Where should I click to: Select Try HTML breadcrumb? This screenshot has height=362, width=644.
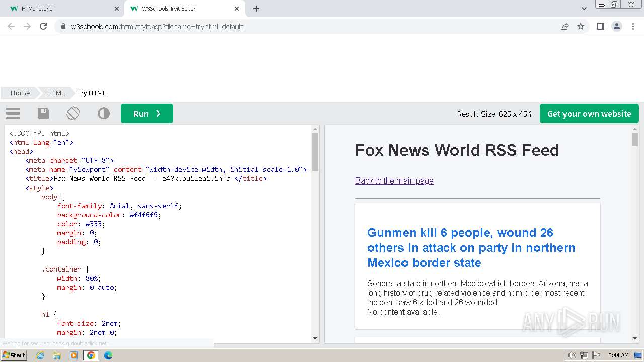[x=92, y=93]
